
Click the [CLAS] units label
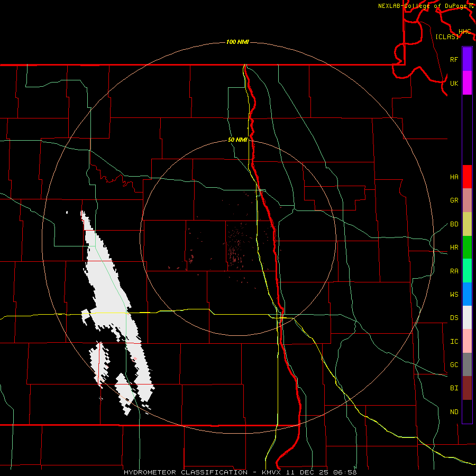[x=447, y=36]
